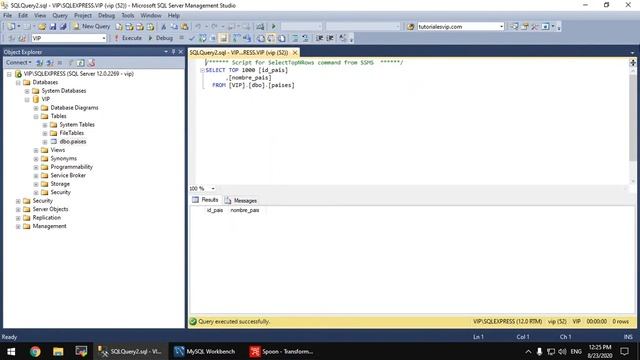Viewport: 640px width, 360px height.
Task: Select the Views folder in the tree
Action: pyautogui.click(x=58, y=150)
